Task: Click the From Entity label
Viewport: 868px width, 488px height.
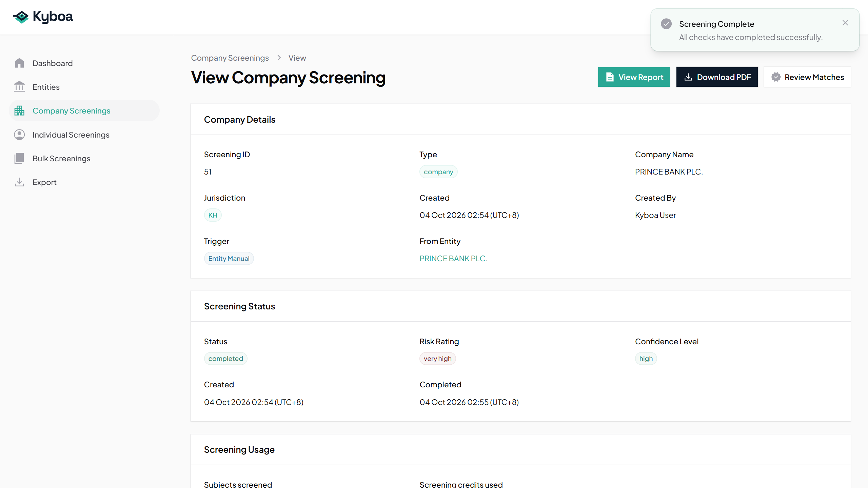Action: tap(440, 241)
